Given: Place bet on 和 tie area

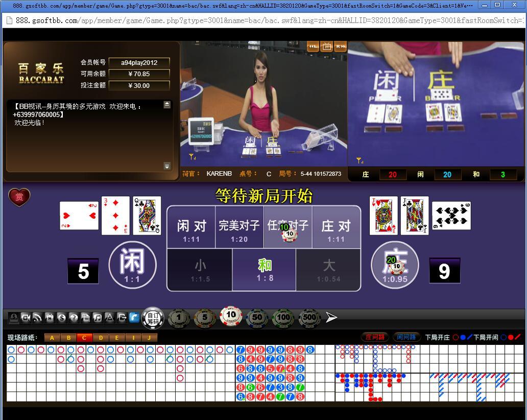Looking at the screenshot, I should [264, 270].
